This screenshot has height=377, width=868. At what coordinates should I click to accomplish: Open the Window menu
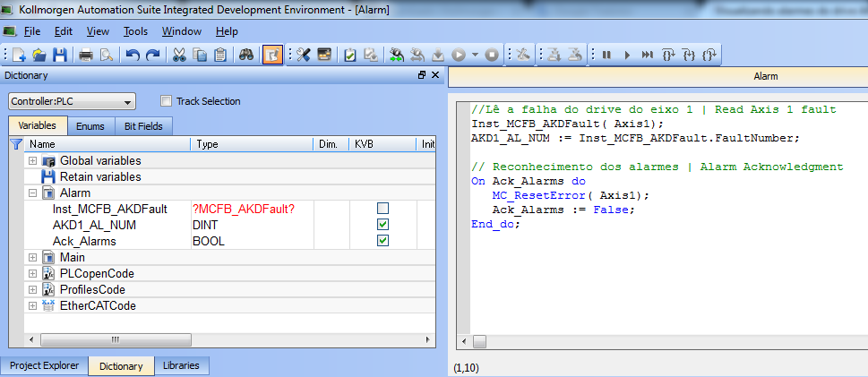pyautogui.click(x=182, y=31)
